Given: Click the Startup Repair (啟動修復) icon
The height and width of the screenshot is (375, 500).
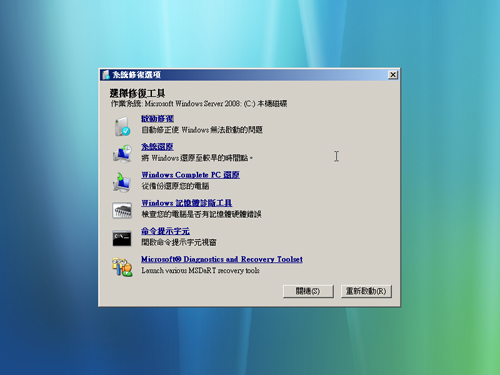Looking at the screenshot, I should tap(122, 126).
